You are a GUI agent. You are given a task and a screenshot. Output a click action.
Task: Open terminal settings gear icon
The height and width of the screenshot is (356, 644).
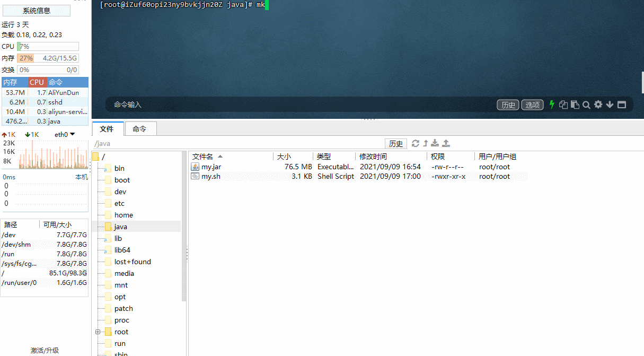(x=598, y=105)
